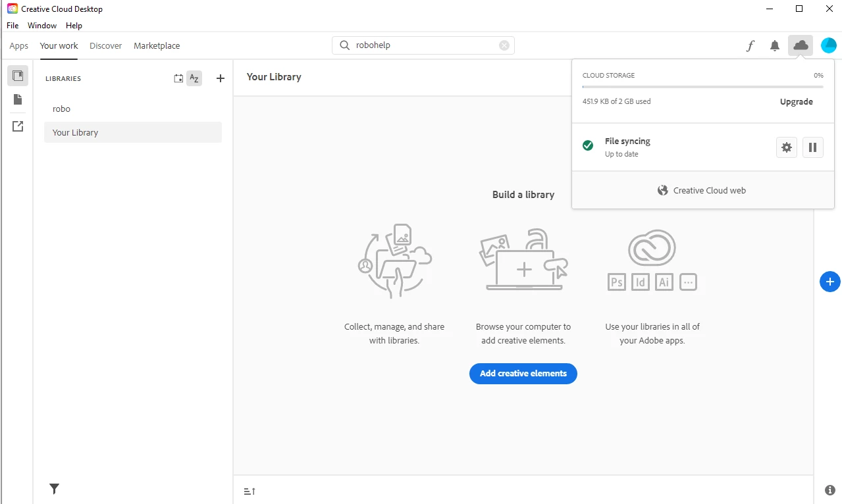Click the Your Library heading

tap(274, 77)
